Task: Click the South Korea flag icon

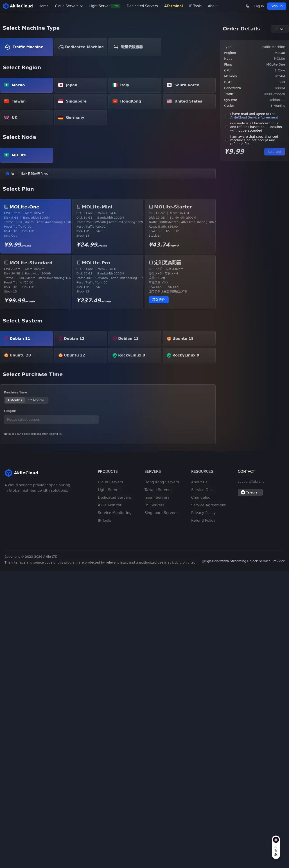Action: pos(169,85)
